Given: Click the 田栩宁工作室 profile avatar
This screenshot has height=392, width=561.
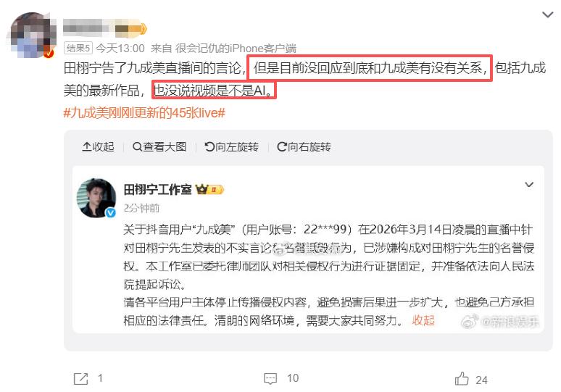Looking at the screenshot, I should point(96,198).
